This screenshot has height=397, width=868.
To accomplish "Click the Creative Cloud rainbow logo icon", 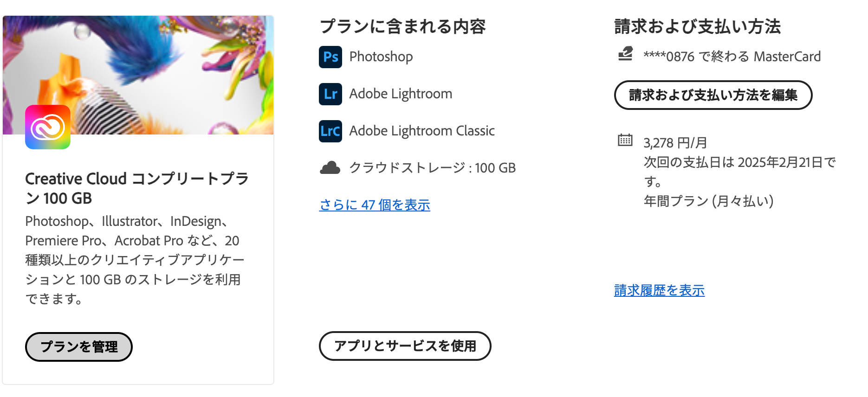I will 48,127.
